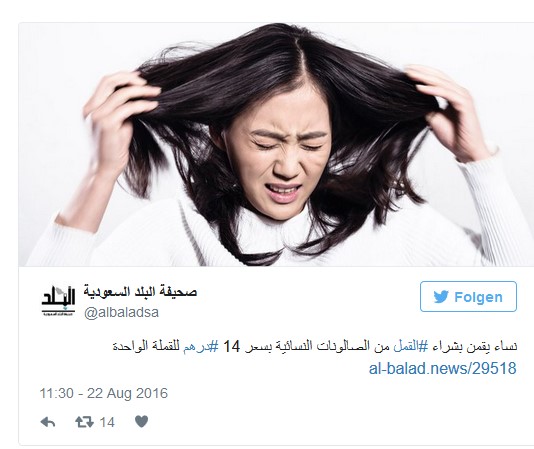Visit the al-balad.news/29518 link
This screenshot has height=449, width=534.
(x=442, y=369)
